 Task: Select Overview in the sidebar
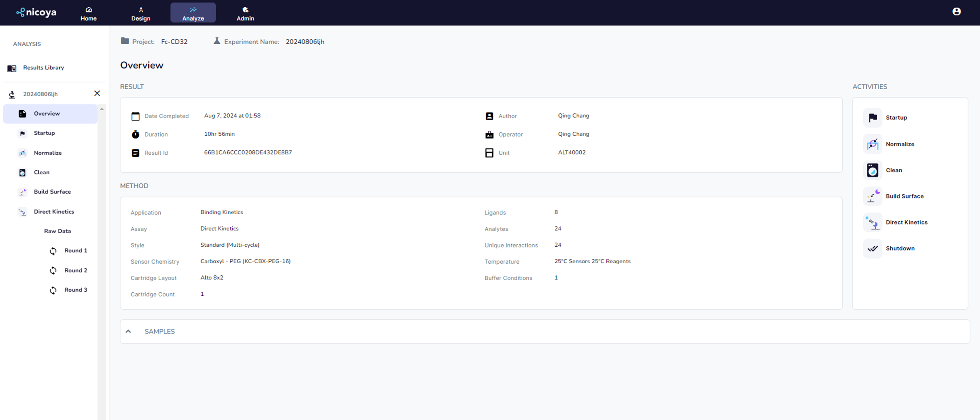pyautogui.click(x=46, y=113)
